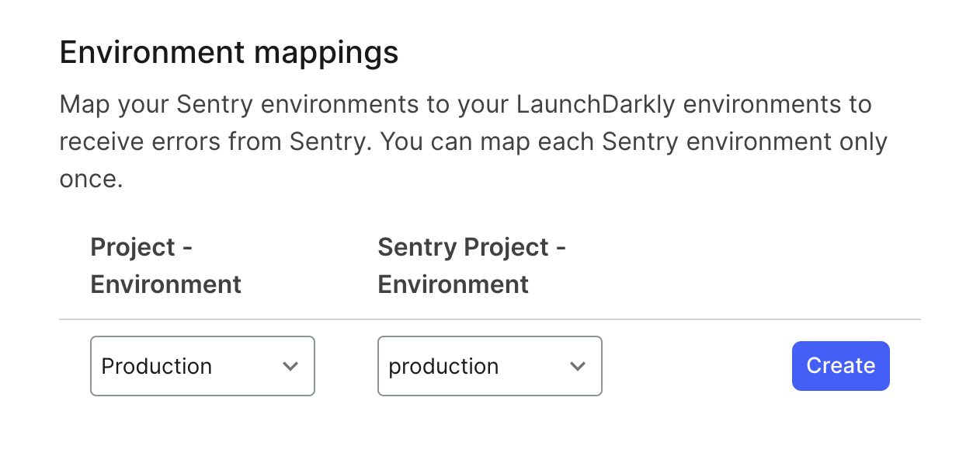Click the word production inside the Sentry dropdown
This screenshot has width=980, height=474.
pyautogui.click(x=443, y=365)
